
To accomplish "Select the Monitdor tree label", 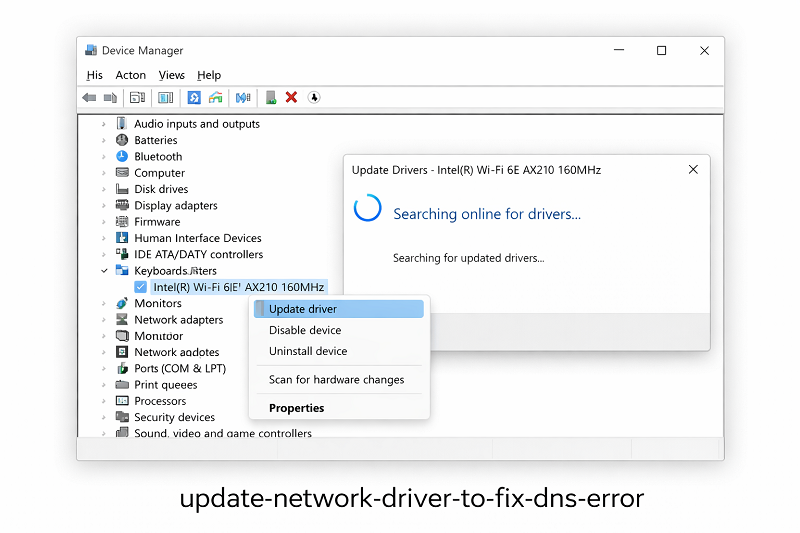I will 159,336.
